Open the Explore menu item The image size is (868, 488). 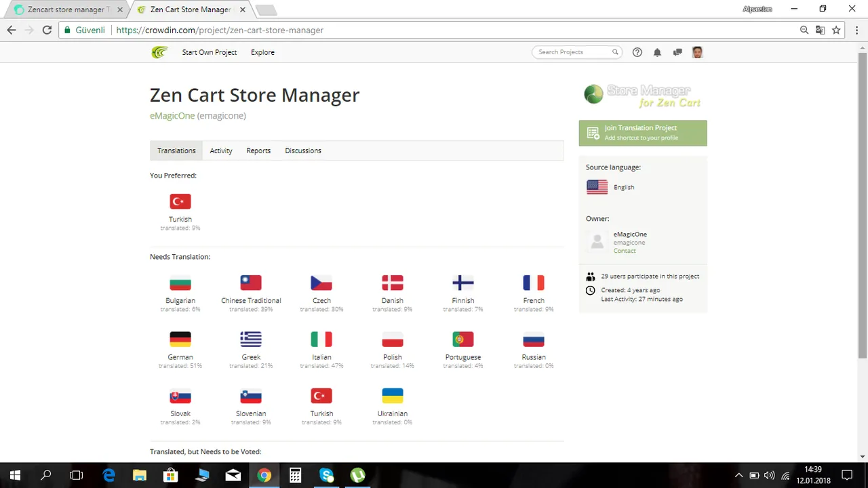pyautogui.click(x=262, y=52)
